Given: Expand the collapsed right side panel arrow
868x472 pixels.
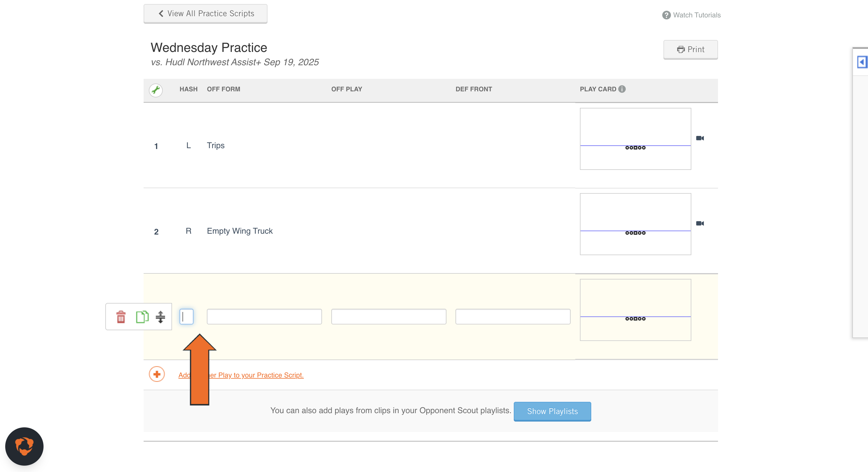Looking at the screenshot, I should pyautogui.click(x=862, y=62).
